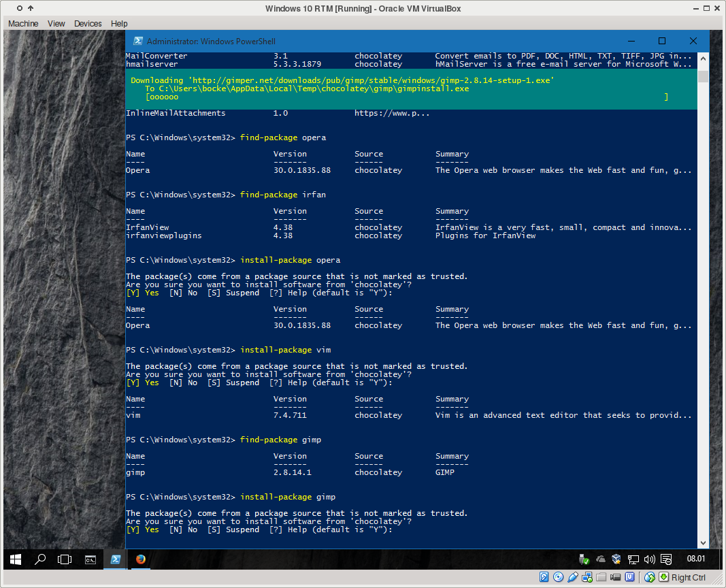The width and height of the screenshot is (726, 588).
Task: Click VirtualBox network adapters indicator
Action: 587,577
